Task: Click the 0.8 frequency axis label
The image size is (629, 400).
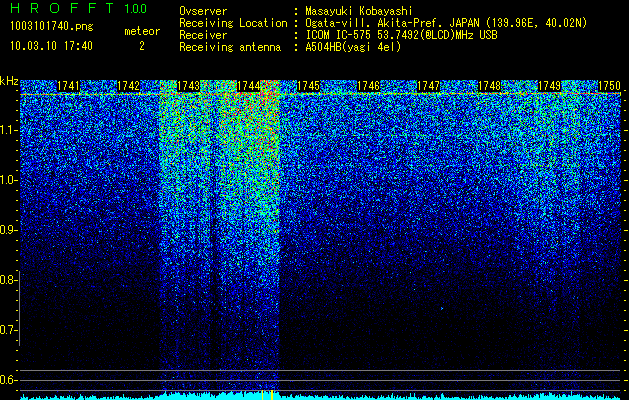Action: click(7, 280)
